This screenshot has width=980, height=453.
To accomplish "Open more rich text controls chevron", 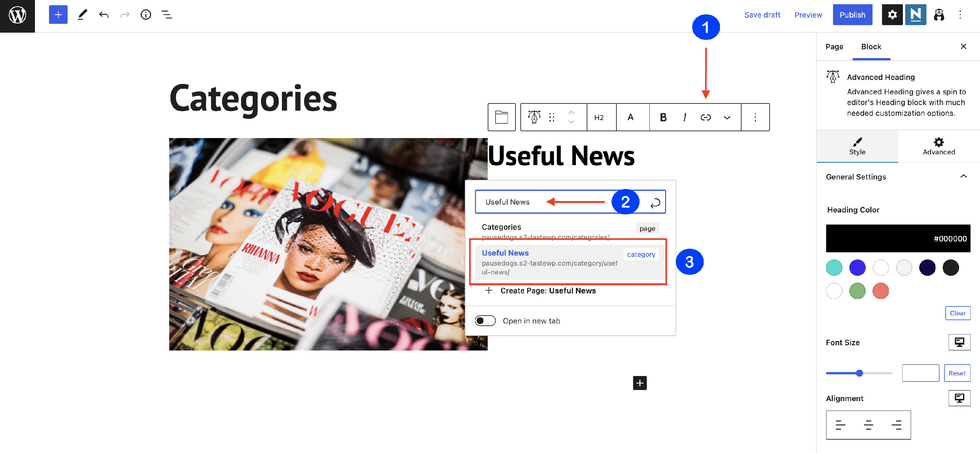I will [727, 117].
